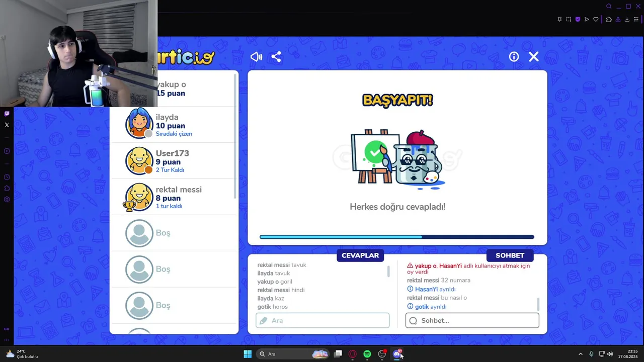Open Twitch in the Opera sidebar
644x362 pixels.
[x=7, y=114]
